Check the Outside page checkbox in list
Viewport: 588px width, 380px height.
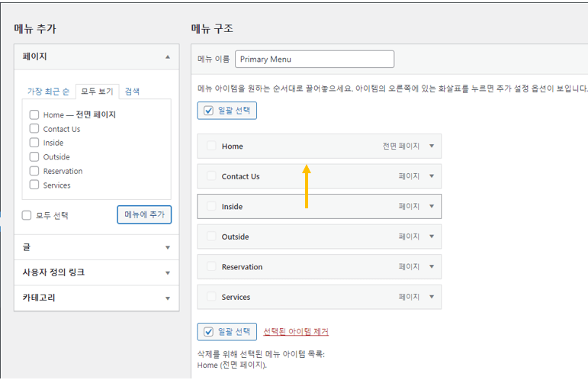coord(34,156)
